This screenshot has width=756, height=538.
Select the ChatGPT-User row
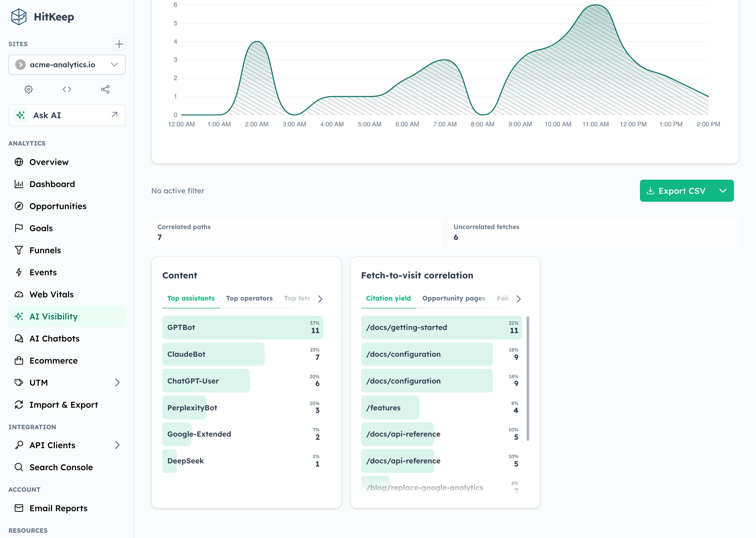point(243,381)
